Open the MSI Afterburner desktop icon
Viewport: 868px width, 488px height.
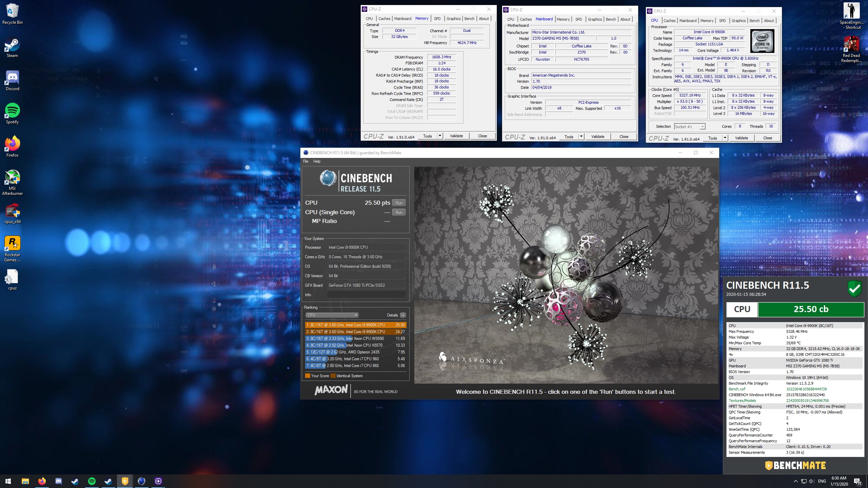[x=13, y=183]
